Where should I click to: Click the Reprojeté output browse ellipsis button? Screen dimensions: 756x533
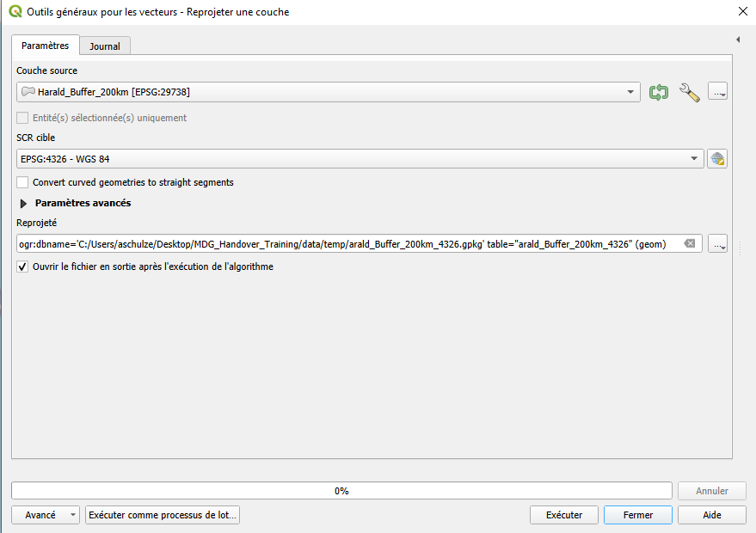tap(718, 244)
